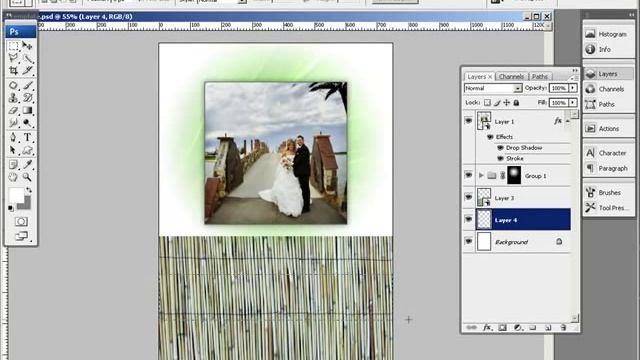
Task: Select the History Brush tool
Action: [27, 98]
